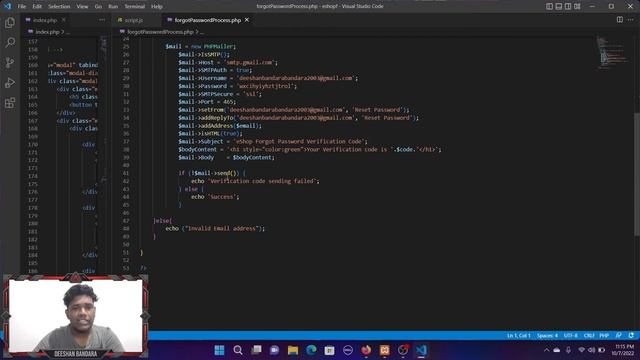Viewport: 640px width, 360px height.
Task: Open the round recorder app on taskbar
Action: click(x=403, y=350)
